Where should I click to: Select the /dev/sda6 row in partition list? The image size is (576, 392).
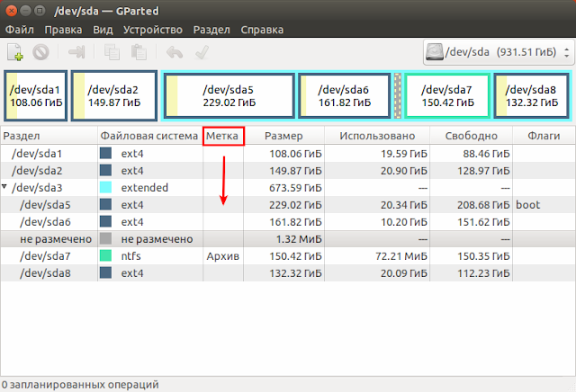[288, 222]
